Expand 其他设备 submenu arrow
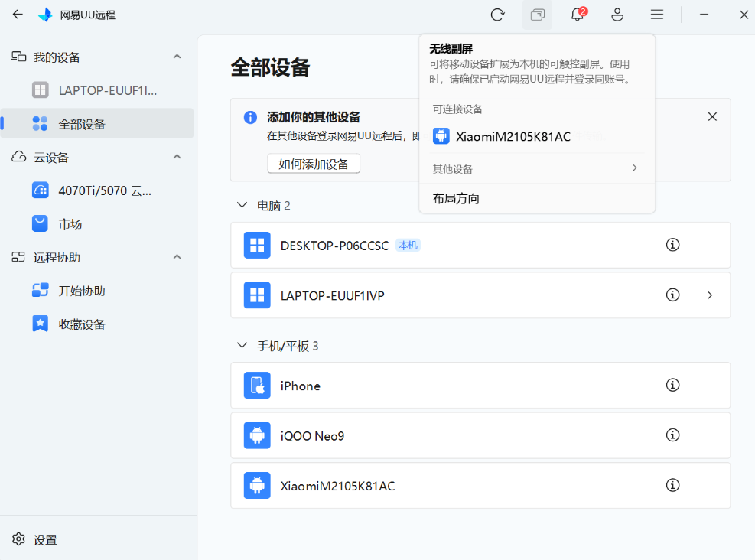 pyautogui.click(x=635, y=168)
